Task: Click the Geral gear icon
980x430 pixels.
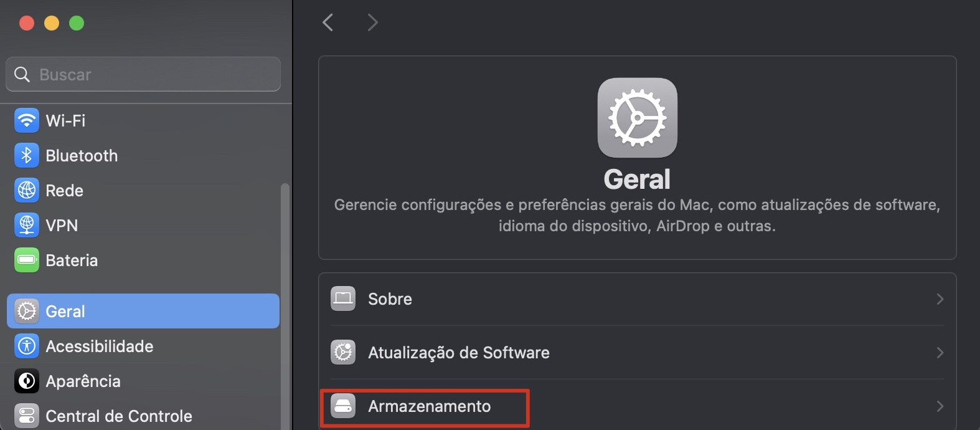Action: point(26,310)
